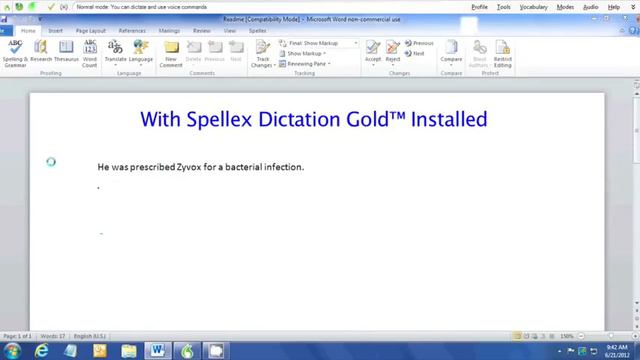
Task: Expand the Show Markup menu
Action: coord(303,53)
